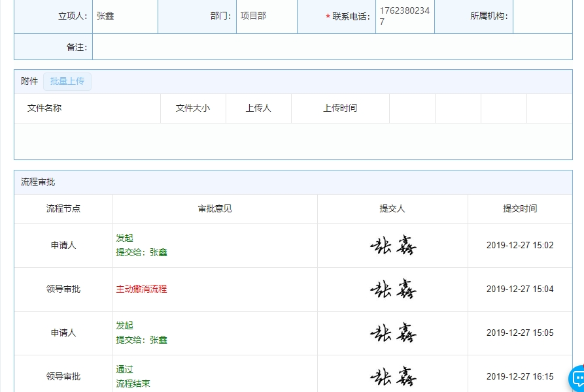Click 通过 link in last 领导审批 row
The height and width of the screenshot is (392, 584).
(x=124, y=369)
